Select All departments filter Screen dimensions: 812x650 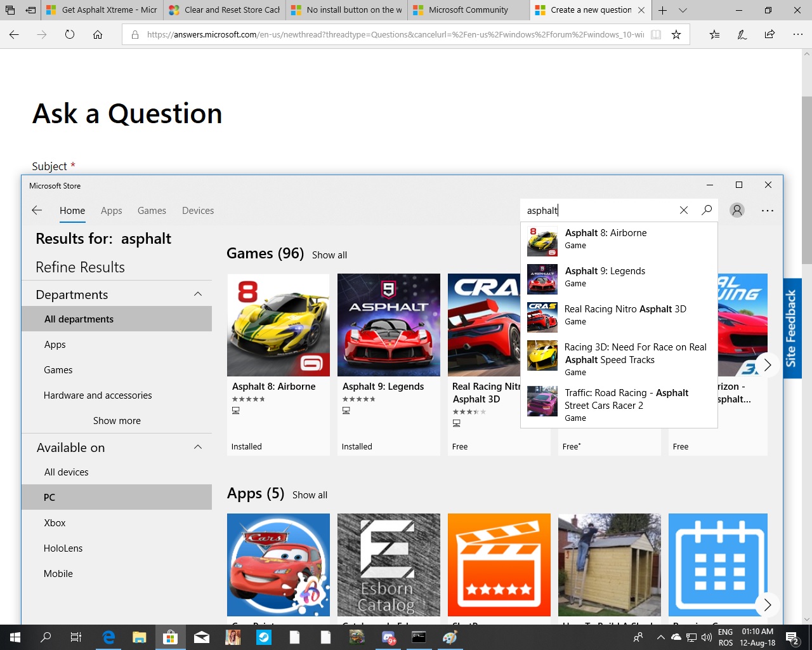(117, 319)
